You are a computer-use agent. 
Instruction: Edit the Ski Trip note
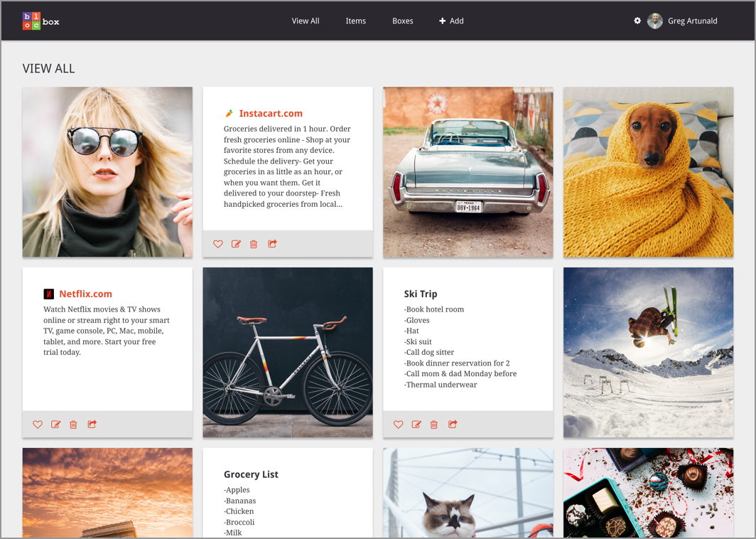click(416, 424)
